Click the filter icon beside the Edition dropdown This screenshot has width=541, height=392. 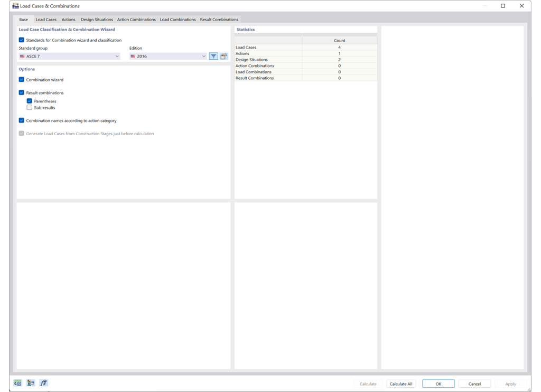(x=213, y=56)
